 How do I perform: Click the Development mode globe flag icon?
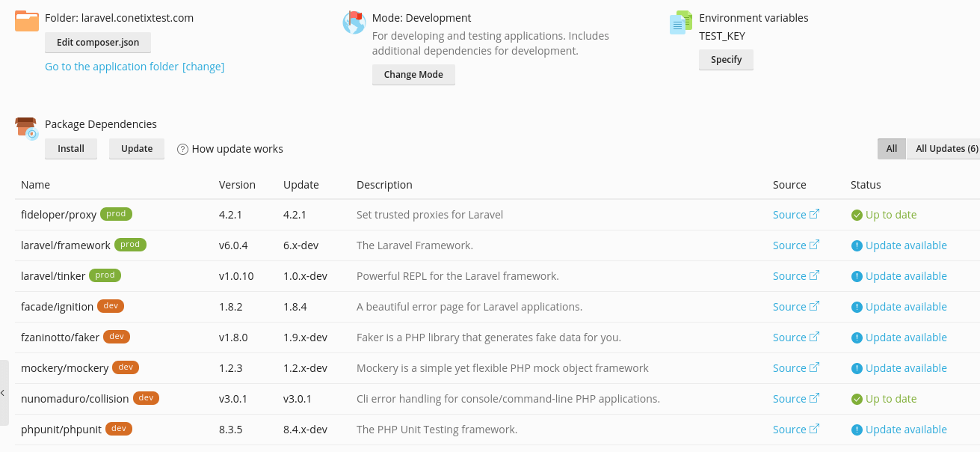pyautogui.click(x=354, y=22)
